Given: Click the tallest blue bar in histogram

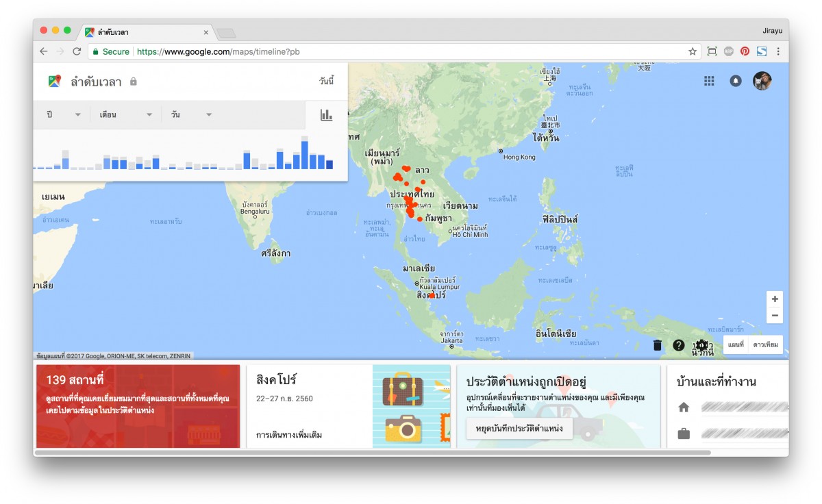Looking at the screenshot, I should point(305,155).
